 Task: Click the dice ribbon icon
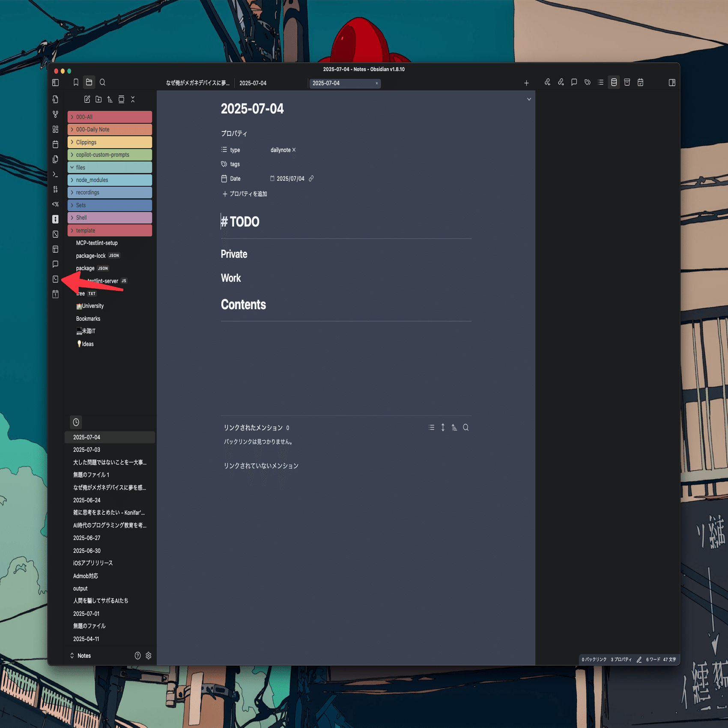pos(55,234)
